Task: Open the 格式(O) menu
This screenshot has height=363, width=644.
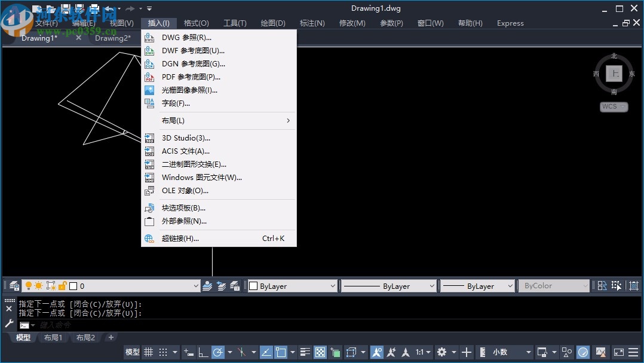Action: [196, 23]
